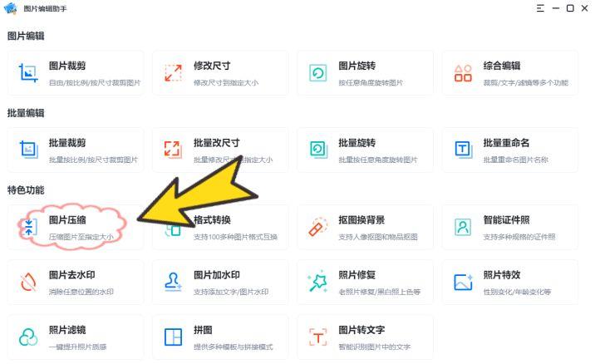The image size is (595, 364).
Task: Open the 图片去水印 droplet icon
Action: [x=28, y=282]
